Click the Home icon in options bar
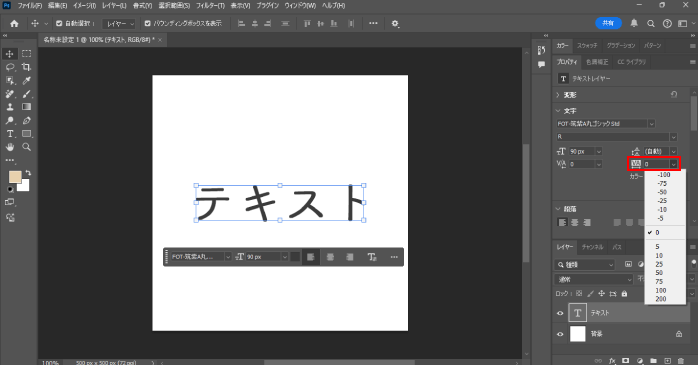Viewport: 698px width, 365px height. click(x=14, y=24)
